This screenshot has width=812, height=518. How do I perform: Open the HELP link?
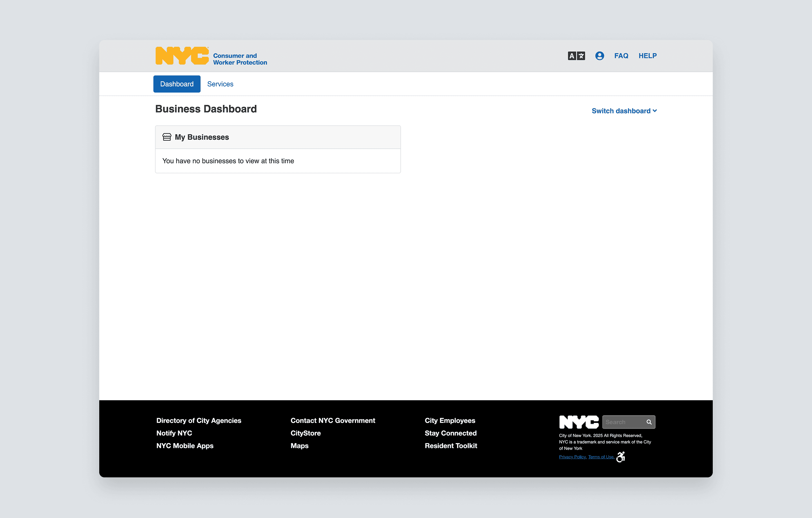[x=647, y=56]
